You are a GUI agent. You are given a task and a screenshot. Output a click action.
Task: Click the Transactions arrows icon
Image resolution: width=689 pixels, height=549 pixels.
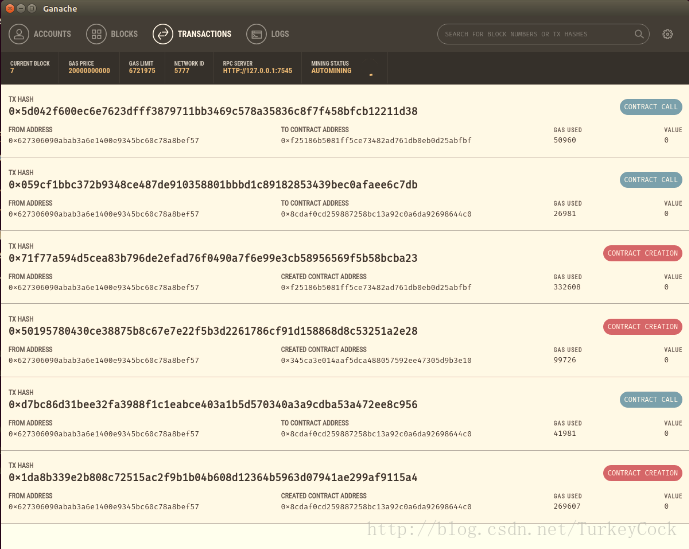(x=163, y=34)
